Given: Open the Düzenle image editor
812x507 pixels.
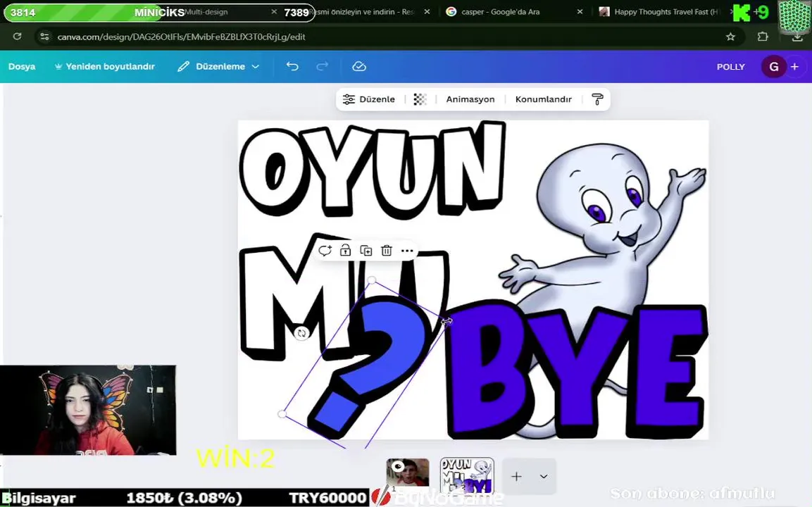Looking at the screenshot, I should [369, 99].
